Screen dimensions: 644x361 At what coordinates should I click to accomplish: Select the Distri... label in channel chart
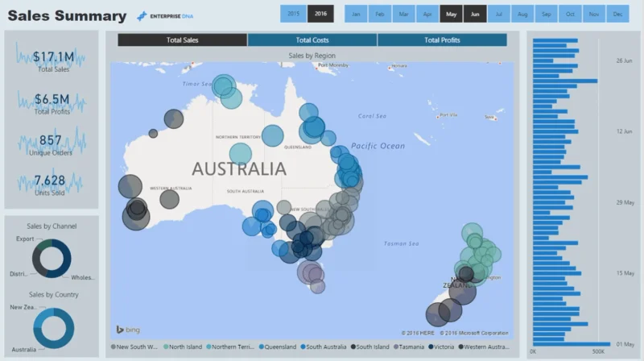[19, 274]
